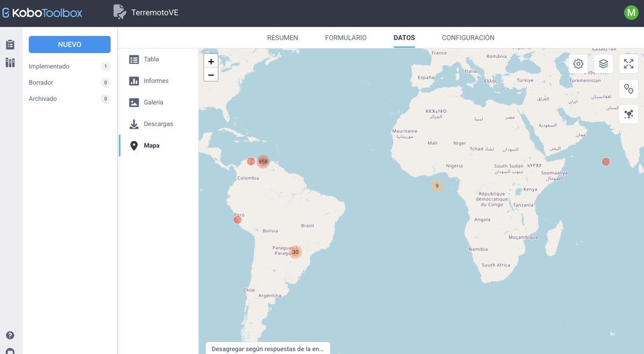Open the Library sidebar icon
The height and width of the screenshot is (354, 644).
coord(10,62)
